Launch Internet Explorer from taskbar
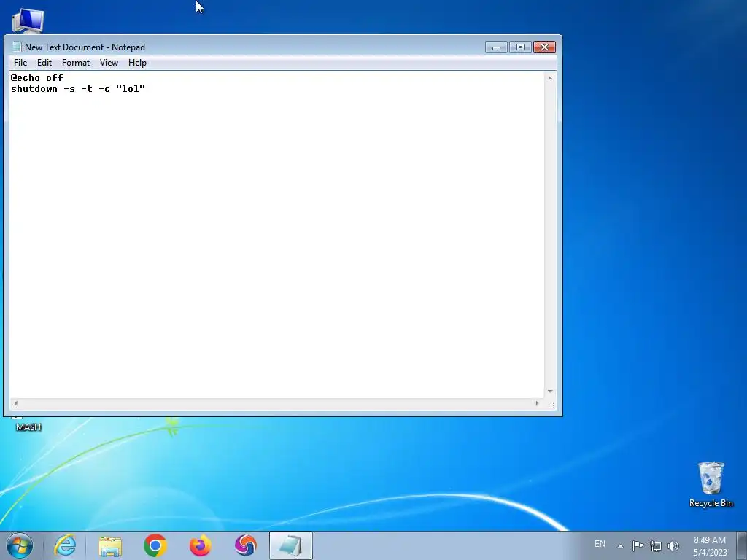 click(x=65, y=545)
